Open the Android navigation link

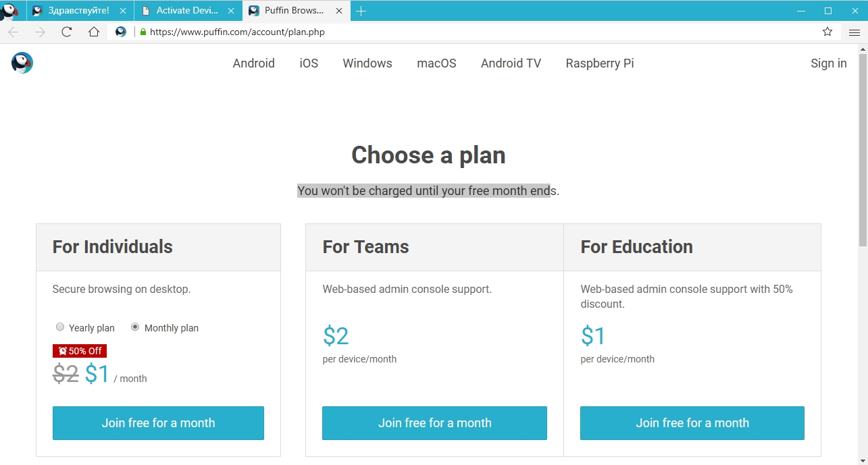click(253, 63)
